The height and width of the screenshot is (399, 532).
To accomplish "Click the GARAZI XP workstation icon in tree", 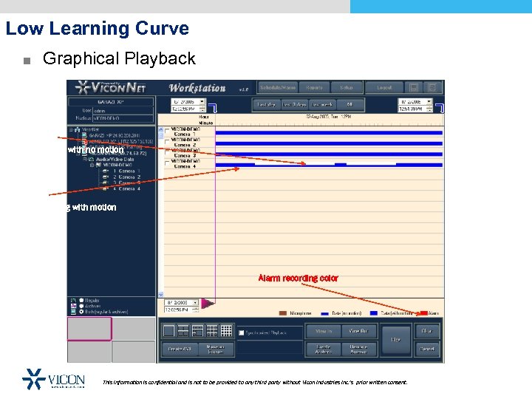I will pos(84,135).
